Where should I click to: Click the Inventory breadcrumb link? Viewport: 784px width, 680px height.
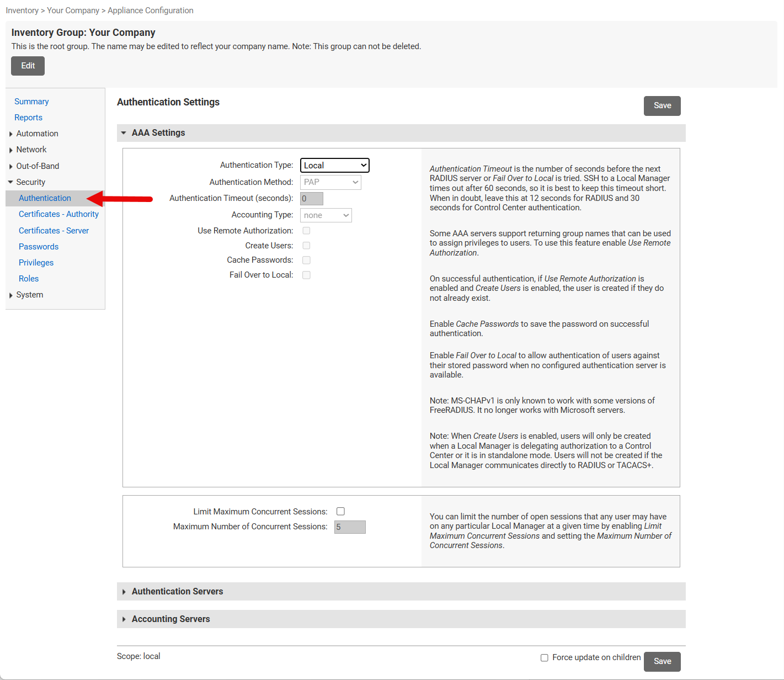(22, 10)
